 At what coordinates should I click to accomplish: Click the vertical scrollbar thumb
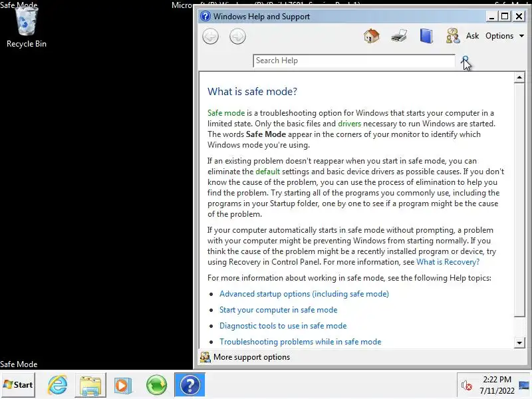click(519, 200)
